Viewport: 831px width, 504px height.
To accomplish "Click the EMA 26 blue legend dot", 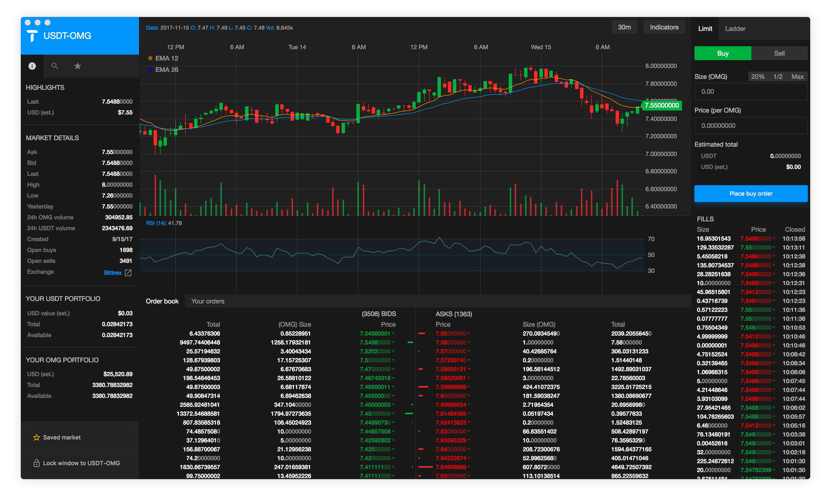I will pos(150,69).
